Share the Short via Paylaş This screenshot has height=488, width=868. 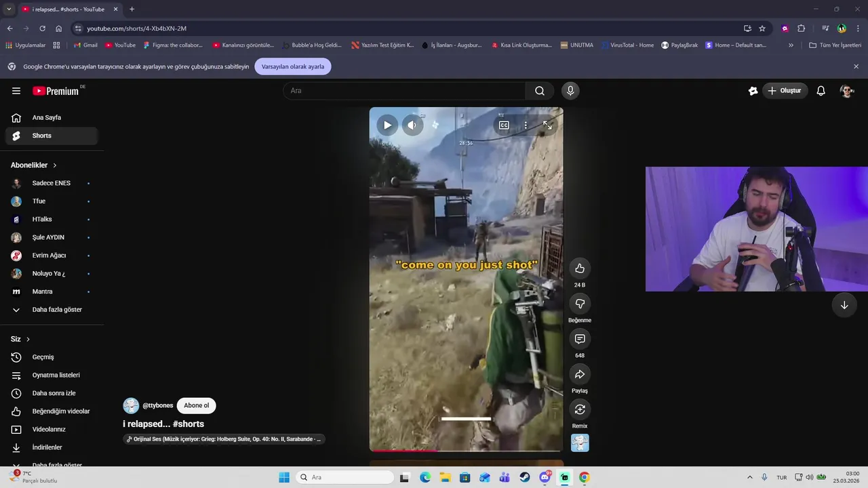[x=580, y=374]
